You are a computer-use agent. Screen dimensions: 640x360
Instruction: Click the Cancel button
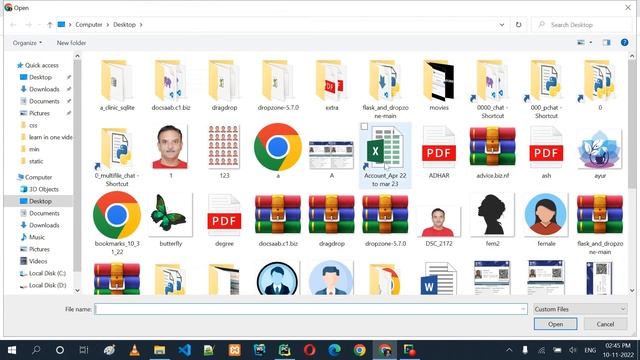coord(605,324)
